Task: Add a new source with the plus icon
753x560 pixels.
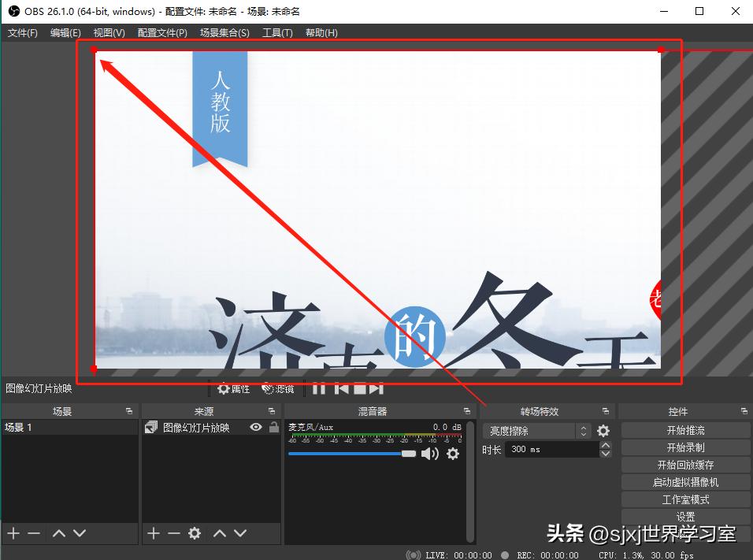Action: (153, 533)
